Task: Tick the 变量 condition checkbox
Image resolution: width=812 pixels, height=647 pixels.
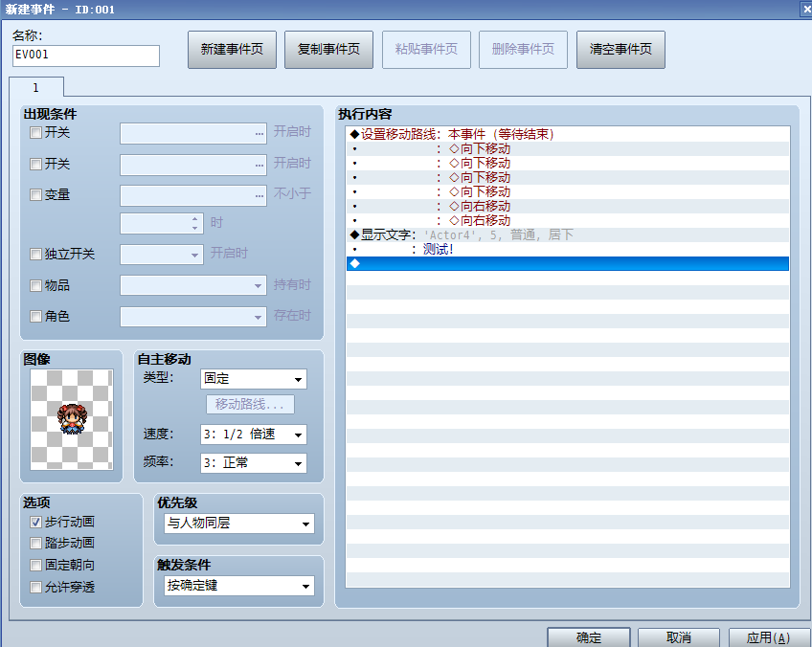Action: click(x=35, y=194)
